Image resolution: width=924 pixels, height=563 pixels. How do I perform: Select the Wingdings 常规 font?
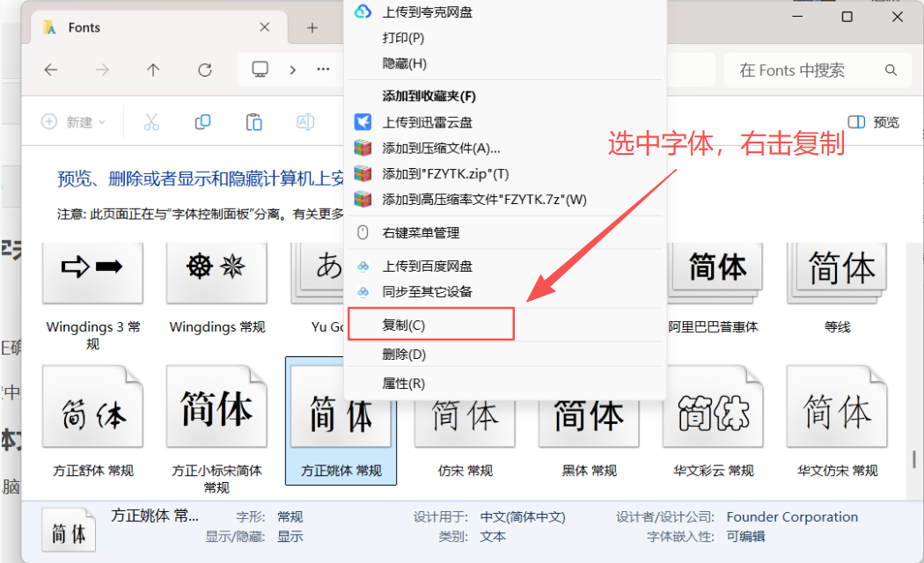point(216,289)
